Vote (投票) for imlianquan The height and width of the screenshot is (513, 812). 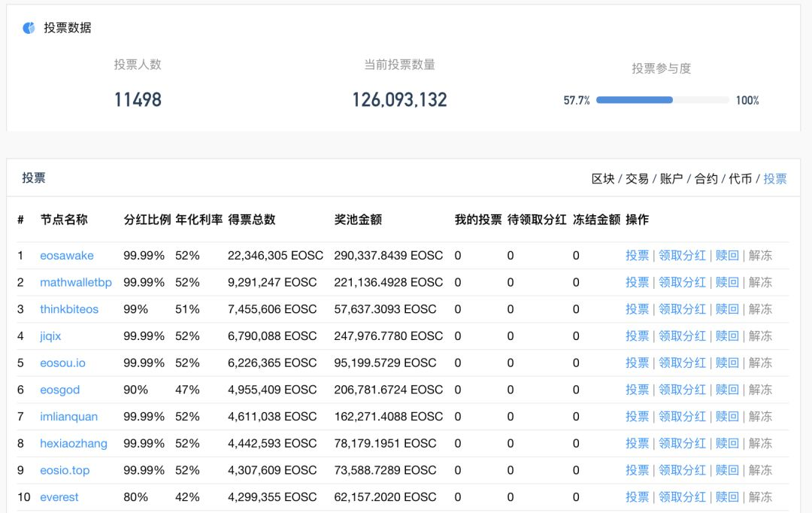pos(637,417)
